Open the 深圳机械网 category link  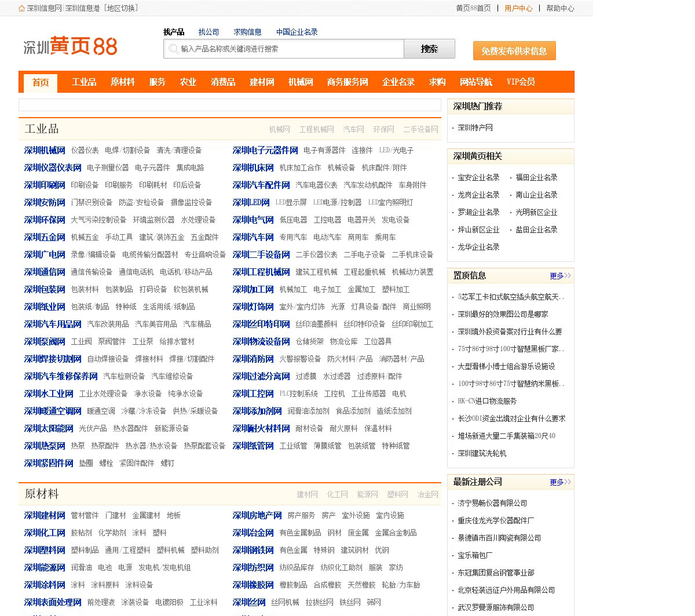tap(45, 151)
